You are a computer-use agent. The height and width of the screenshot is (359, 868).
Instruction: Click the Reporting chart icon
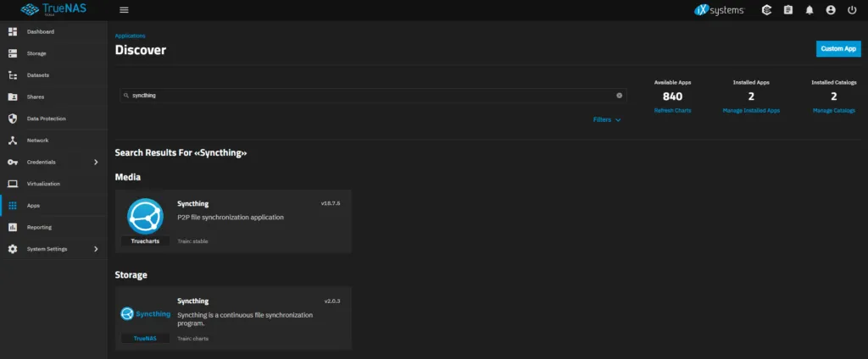(13, 228)
